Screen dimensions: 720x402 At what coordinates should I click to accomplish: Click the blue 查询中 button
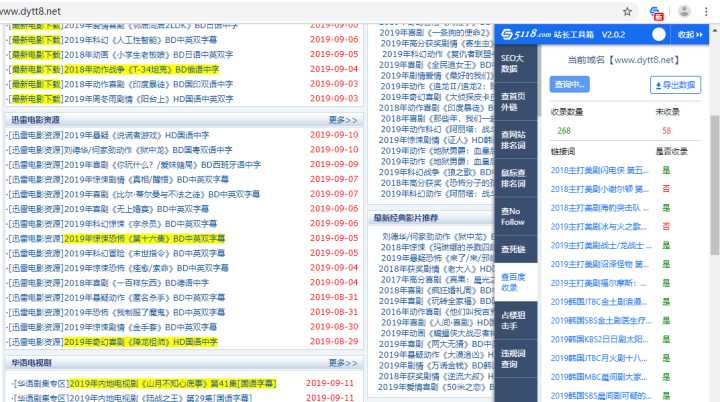(569, 85)
